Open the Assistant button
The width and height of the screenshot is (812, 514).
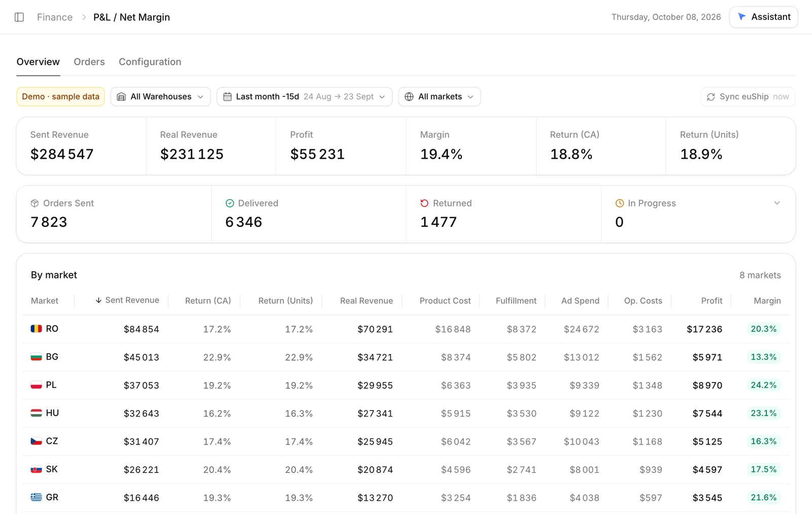tap(764, 17)
